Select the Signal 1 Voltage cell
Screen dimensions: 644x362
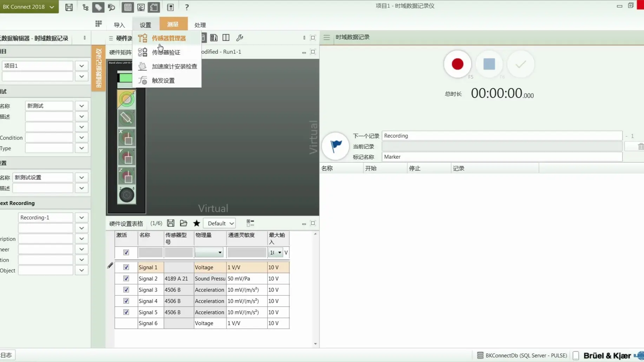click(x=210, y=267)
